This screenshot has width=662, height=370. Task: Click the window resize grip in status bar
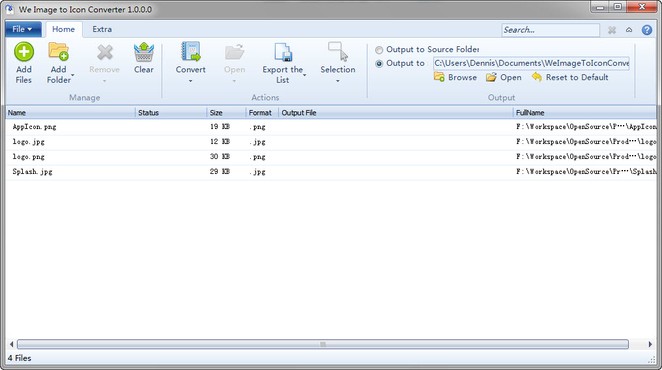[651, 359]
